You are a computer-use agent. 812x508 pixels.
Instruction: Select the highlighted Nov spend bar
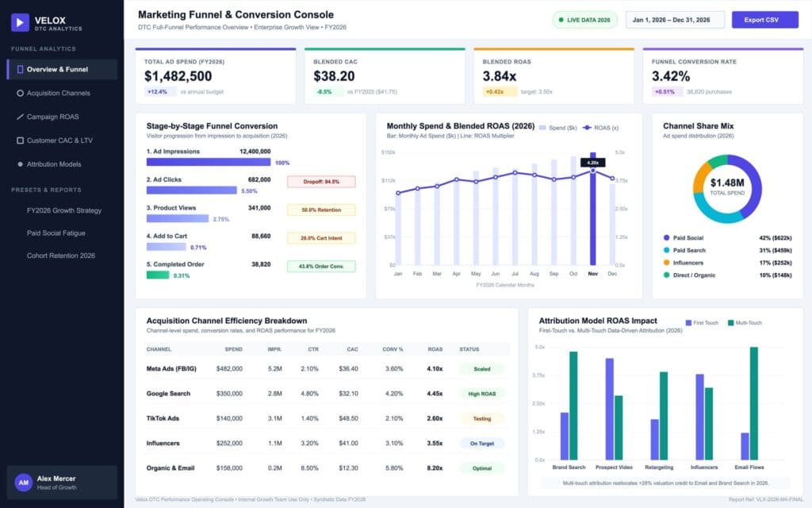(x=593, y=209)
